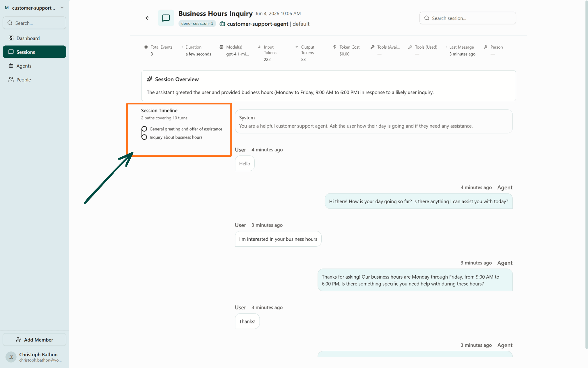Expand the customer-support workspace dropdown chevron
This screenshot has height=368, width=588.
[x=62, y=8]
